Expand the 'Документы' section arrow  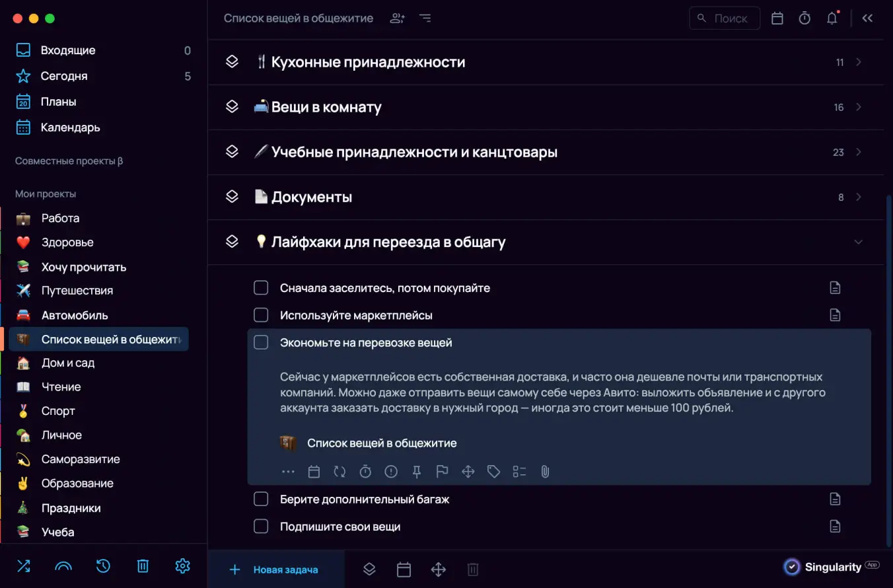pyautogui.click(x=859, y=197)
